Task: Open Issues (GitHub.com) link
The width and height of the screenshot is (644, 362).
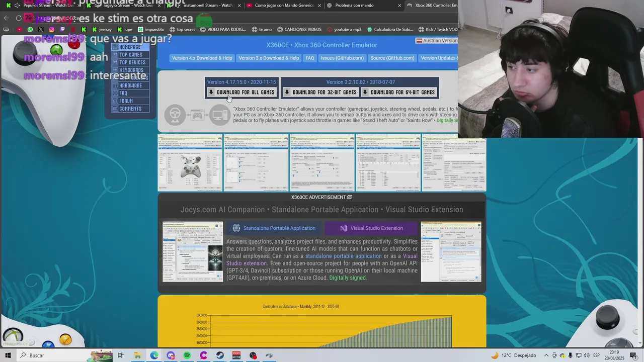Action: (x=342, y=58)
